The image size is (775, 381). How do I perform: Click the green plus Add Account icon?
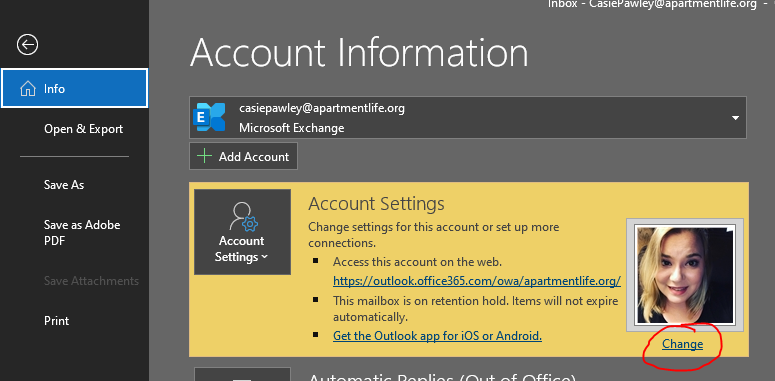coord(204,157)
